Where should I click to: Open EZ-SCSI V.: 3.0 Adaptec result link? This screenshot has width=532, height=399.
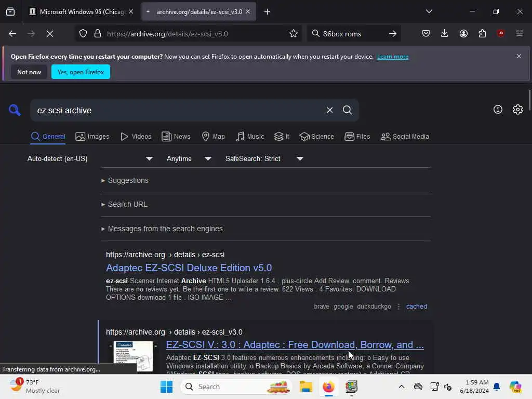tap(295, 345)
